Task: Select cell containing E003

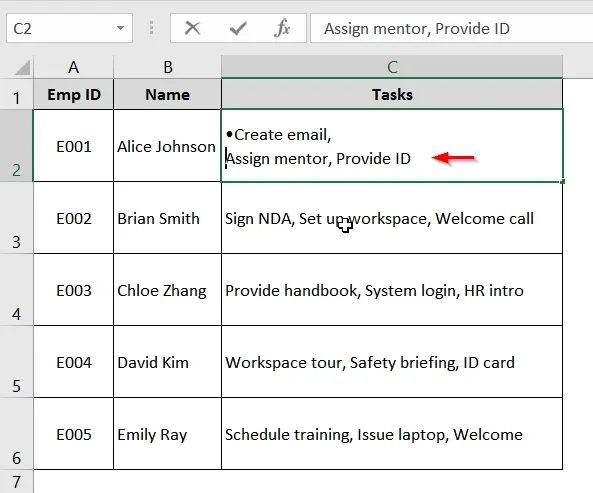Action: [x=73, y=289]
